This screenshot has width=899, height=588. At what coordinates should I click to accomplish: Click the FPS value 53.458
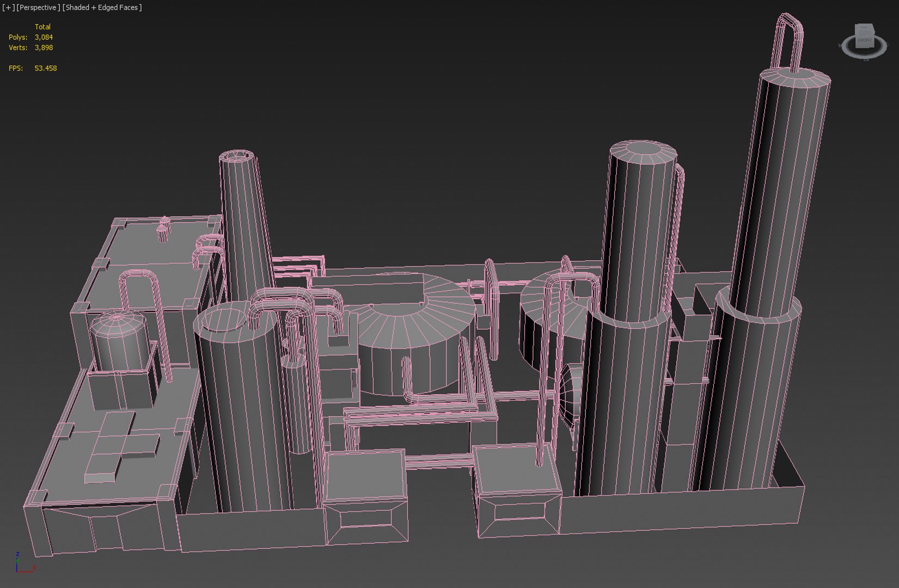pos(46,68)
